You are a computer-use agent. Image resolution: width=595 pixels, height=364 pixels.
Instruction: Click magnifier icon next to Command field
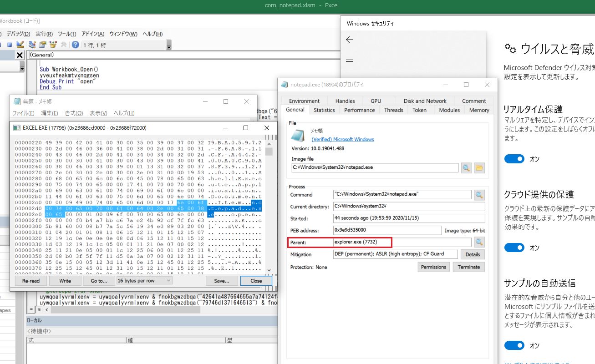pos(479,195)
